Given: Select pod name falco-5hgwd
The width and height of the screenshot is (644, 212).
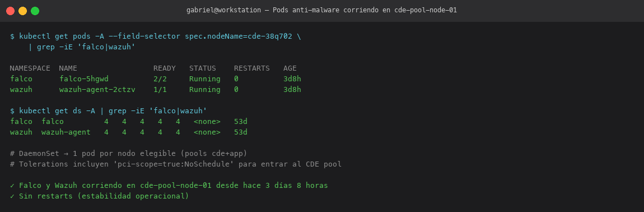Looking at the screenshot, I should click(x=84, y=79).
